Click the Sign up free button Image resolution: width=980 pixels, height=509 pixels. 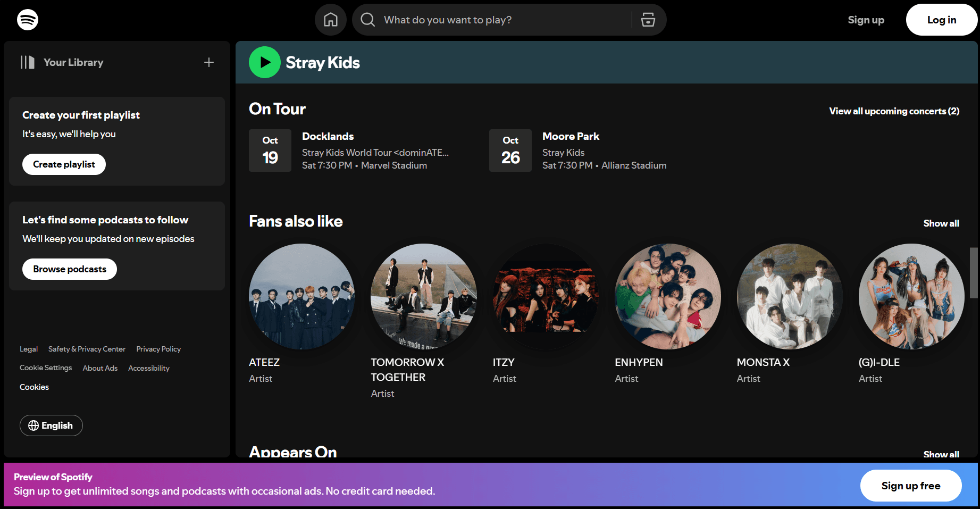point(911,486)
